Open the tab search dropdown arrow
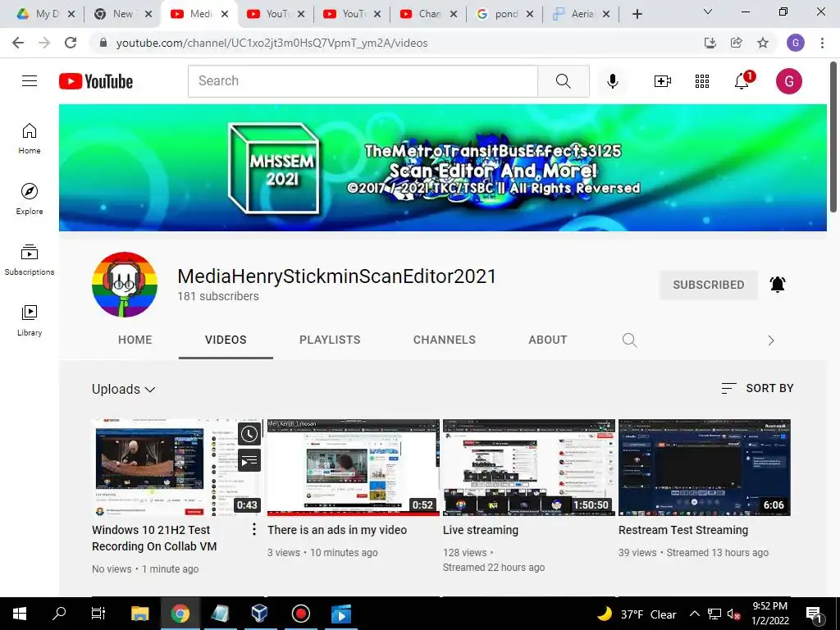Screen dimensions: 840x630 click(x=708, y=11)
